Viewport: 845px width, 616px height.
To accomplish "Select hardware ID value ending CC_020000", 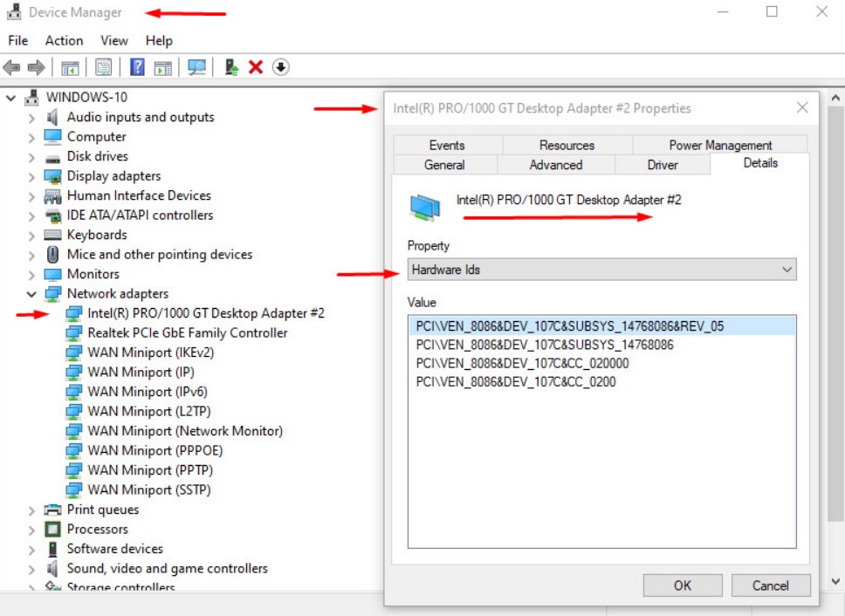I will (522, 364).
